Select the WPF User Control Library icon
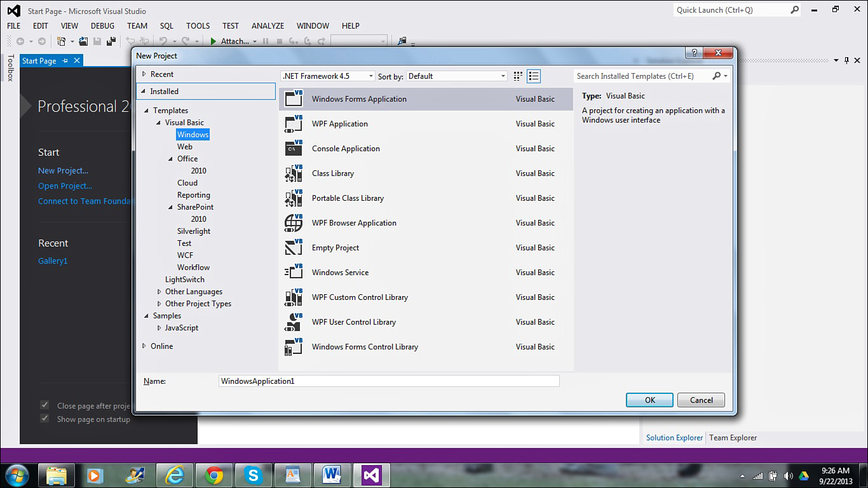 [x=294, y=322]
